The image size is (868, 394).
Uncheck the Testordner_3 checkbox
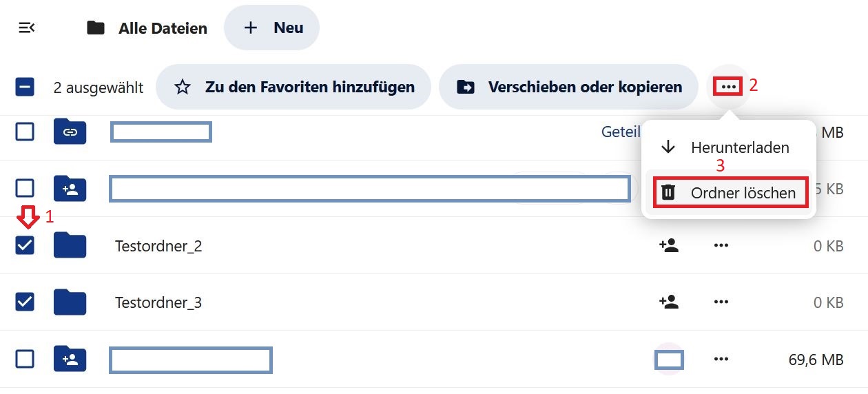tap(25, 302)
